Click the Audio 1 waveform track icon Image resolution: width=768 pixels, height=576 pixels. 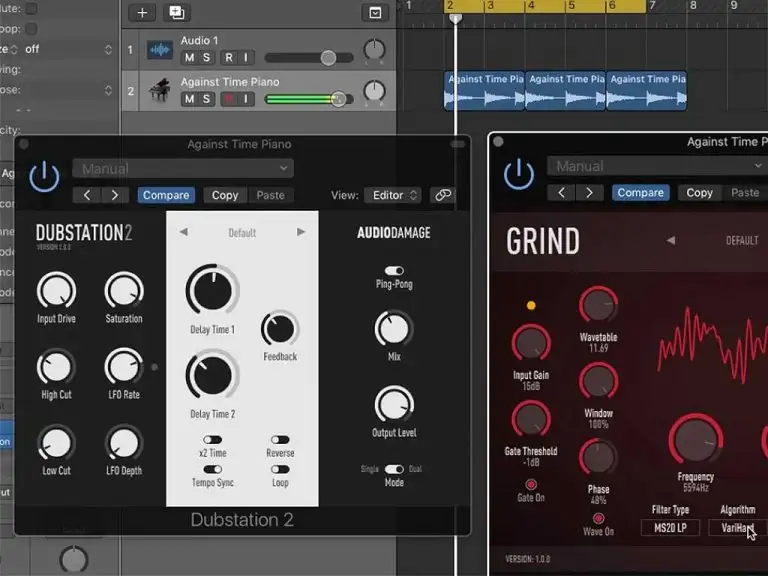click(160, 50)
